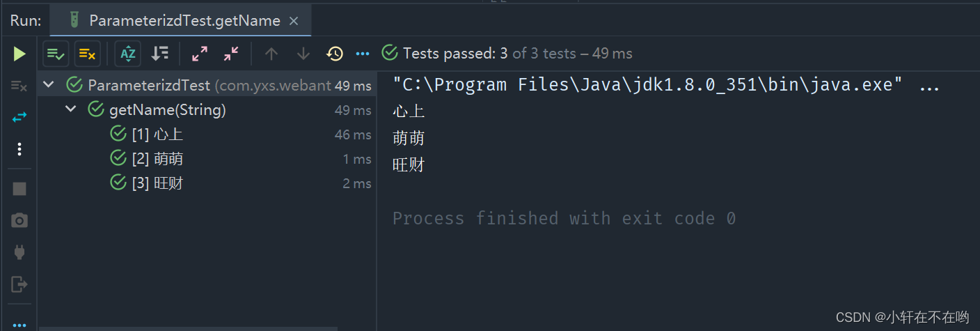
Task: Click the Rerun Failed Tests icon
Action: click(x=19, y=86)
